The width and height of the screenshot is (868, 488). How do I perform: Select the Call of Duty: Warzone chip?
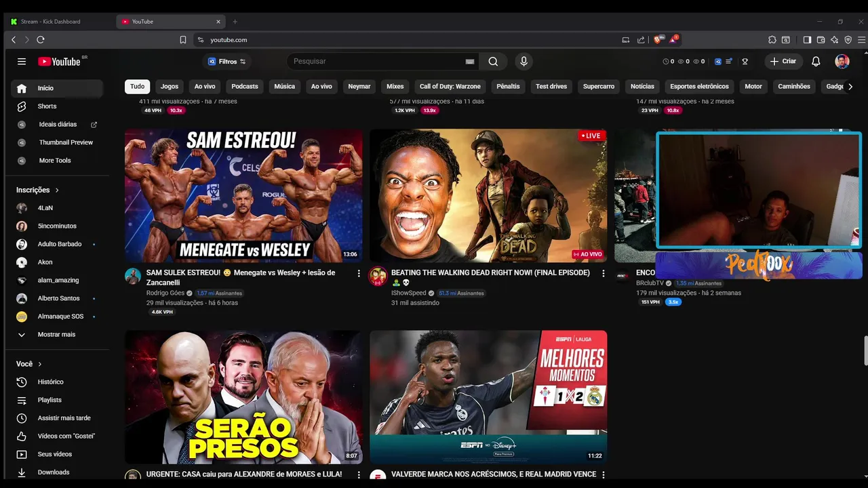point(450,87)
